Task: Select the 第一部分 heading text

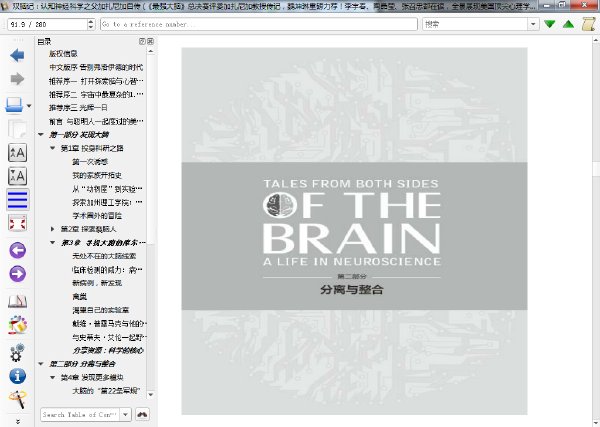Action: [79, 135]
